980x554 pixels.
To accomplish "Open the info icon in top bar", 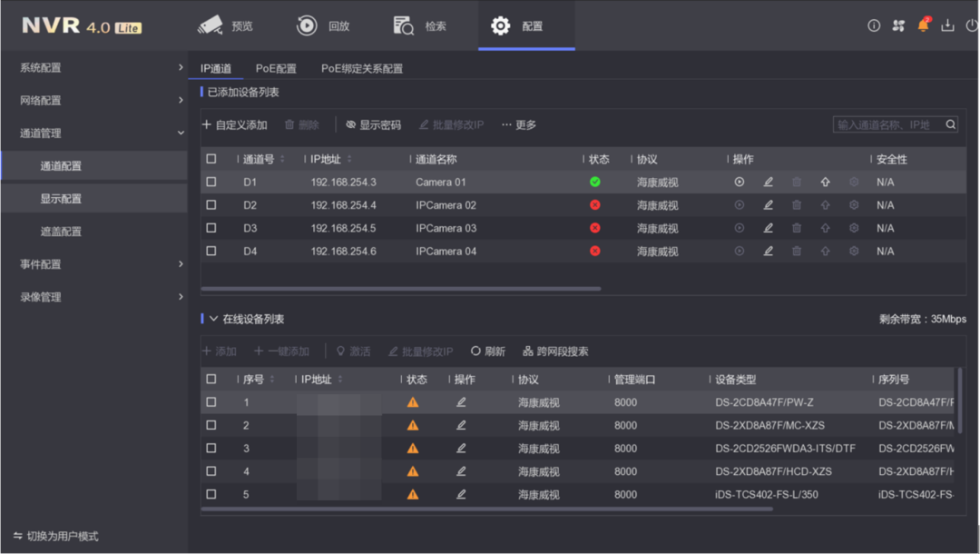I will click(874, 25).
